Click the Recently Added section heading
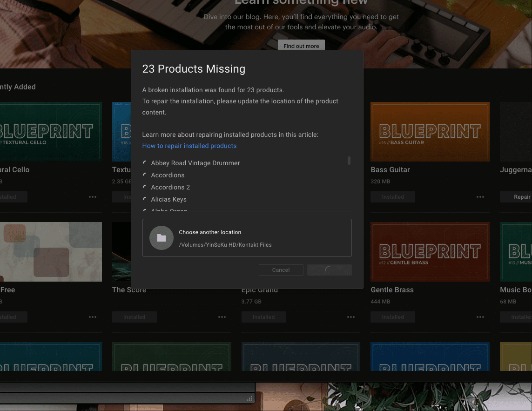The image size is (532, 411). (x=18, y=87)
